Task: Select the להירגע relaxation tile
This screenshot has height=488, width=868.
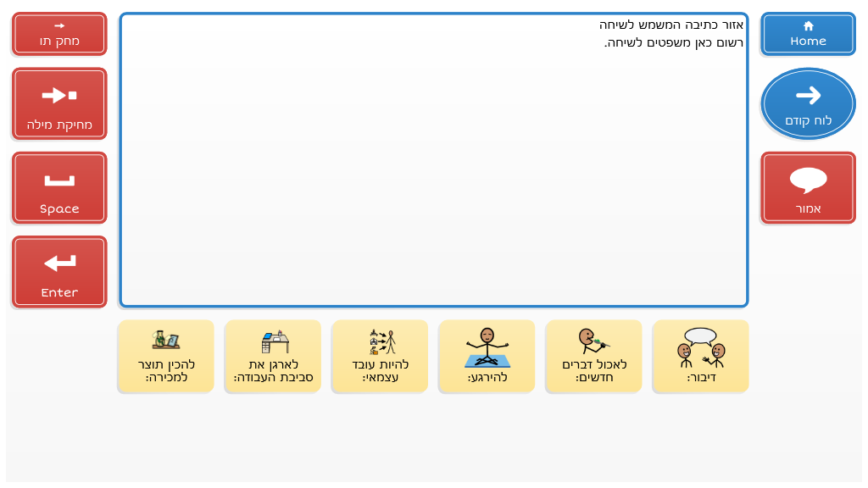Action: pyautogui.click(x=487, y=357)
